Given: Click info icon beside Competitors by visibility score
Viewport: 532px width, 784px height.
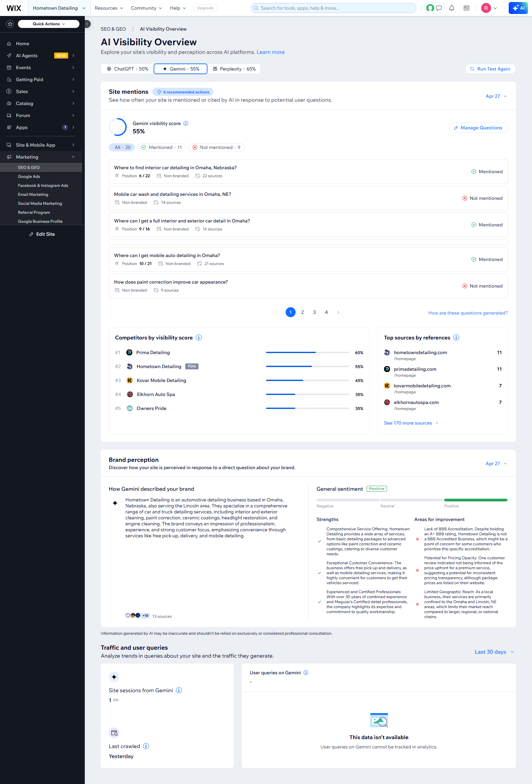Looking at the screenshot, I should 199,338.
